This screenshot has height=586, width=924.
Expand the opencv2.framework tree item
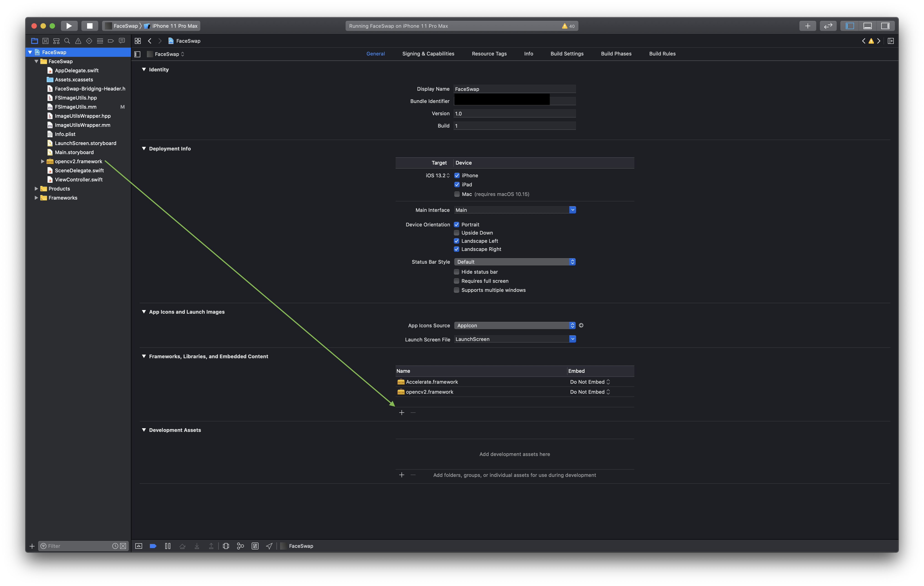pyautogui.click(x=43, y=161)
